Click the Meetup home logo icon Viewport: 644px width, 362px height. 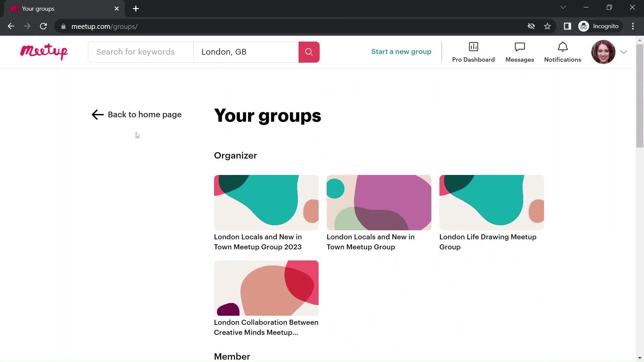point(44,52)
